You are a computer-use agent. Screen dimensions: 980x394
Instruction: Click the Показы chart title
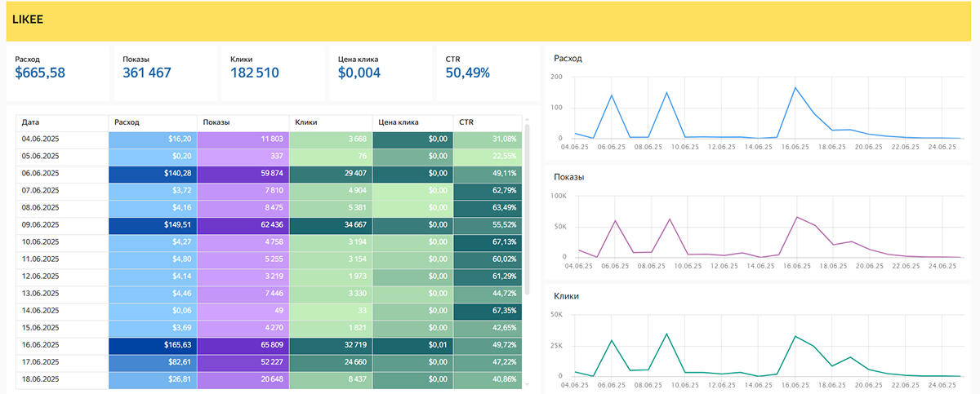pos(569,177)
